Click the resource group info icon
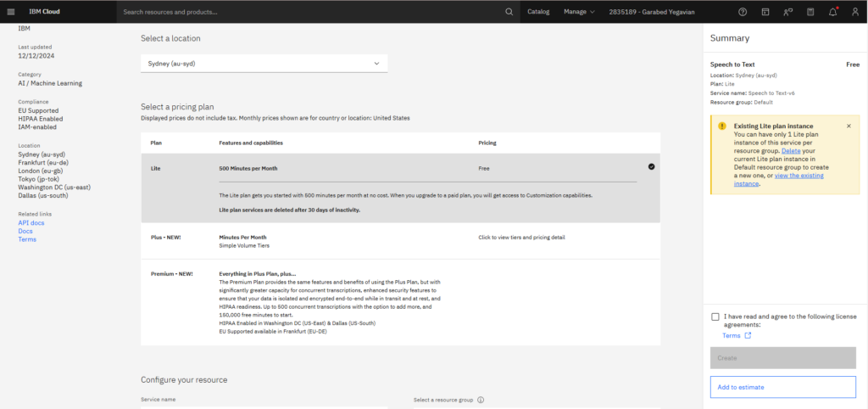 tap(481, 400)
